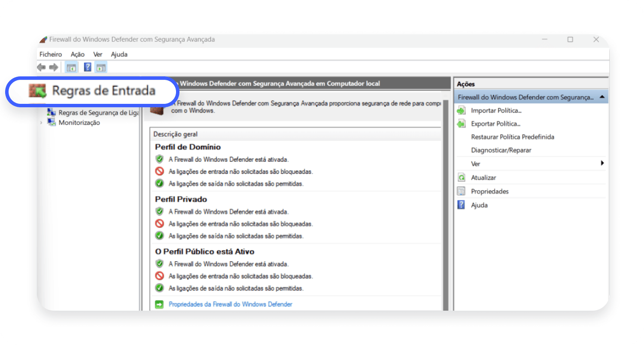Click O Perfil Público está Ativo heading
644x345 pixels.
coord(205,251)
